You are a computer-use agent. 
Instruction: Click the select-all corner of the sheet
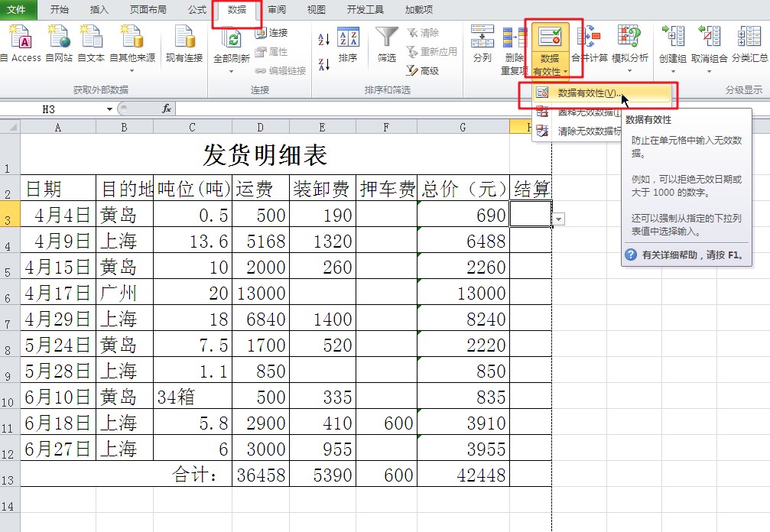pyautogui.click(x=10, y=127)
